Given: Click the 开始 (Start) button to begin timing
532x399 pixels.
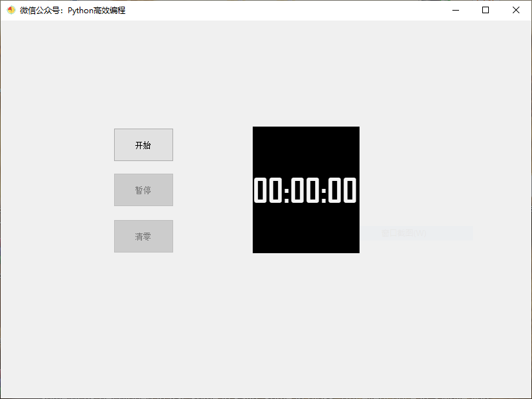Looking at the screenshot, I should (x=143, y=144).
